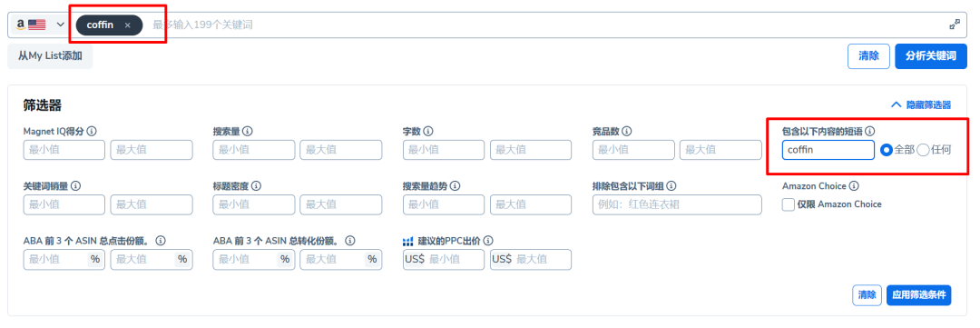Open the Amazon marketplace country dropdown
The height and width of the screenshot is (328, 980).
tap(41, 25)
